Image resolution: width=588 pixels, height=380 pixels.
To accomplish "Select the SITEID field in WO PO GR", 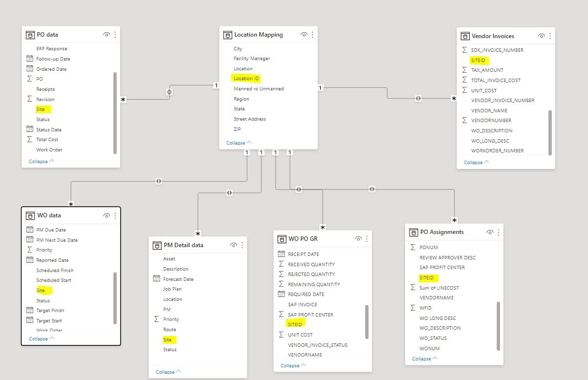I will pos(295,324).
